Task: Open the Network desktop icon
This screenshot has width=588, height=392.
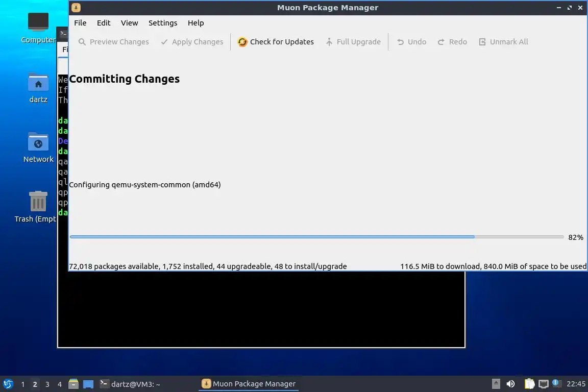Action: [38, 148]
